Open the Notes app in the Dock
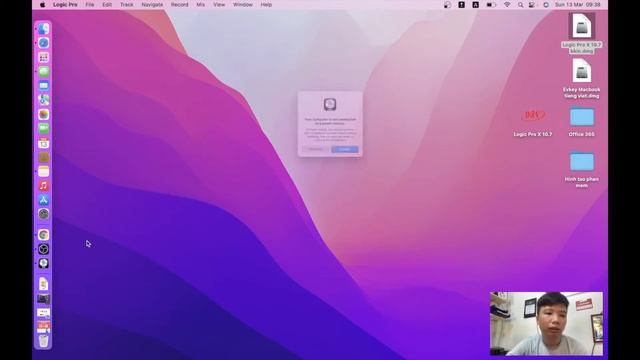 click(44, 171)
